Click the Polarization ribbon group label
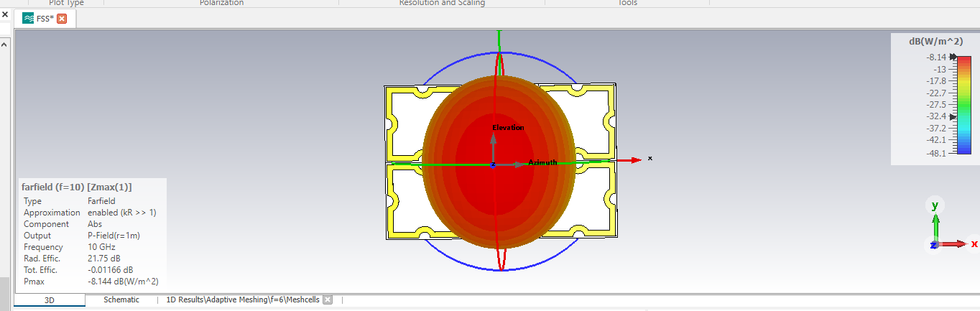 [x=221, y=3]
